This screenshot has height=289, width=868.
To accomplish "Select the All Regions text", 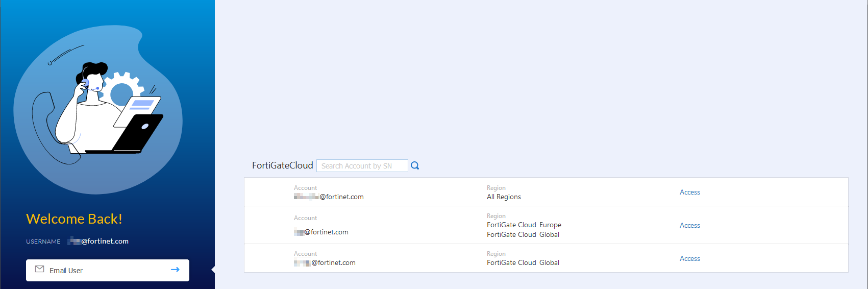I will (x=504, y=197).
